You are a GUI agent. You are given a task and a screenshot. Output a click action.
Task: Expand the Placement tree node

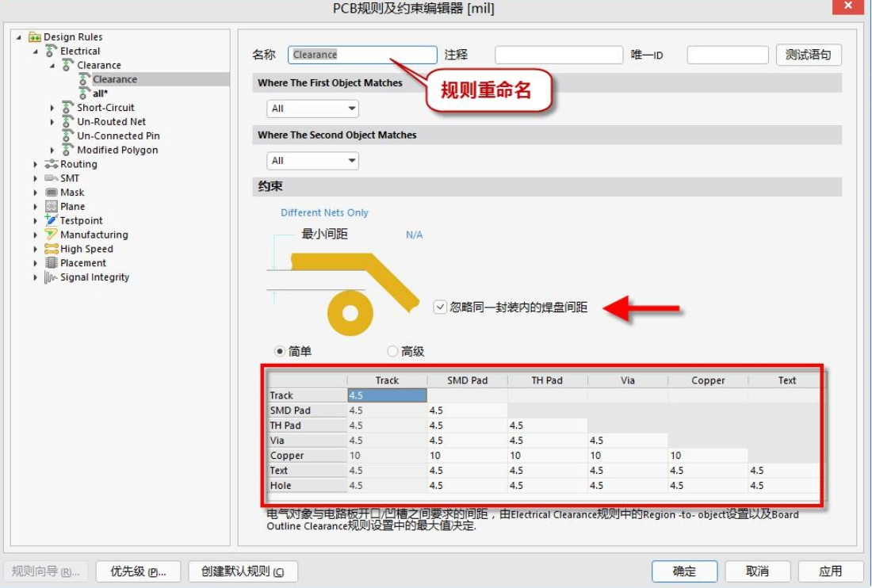coord(36,263)
